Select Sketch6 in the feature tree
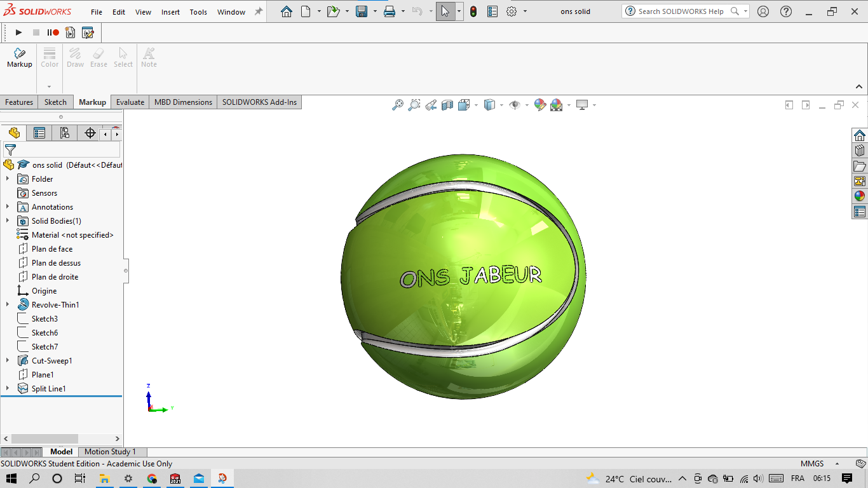The height and width of the screenshot is (488, 868). coord(44,333)
